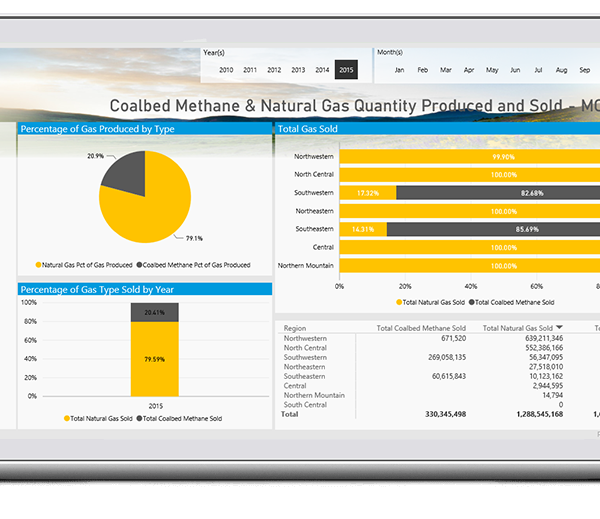The image size is (600, 519).
Task: Sort table by the Region column header
Action: pos(295,328)
